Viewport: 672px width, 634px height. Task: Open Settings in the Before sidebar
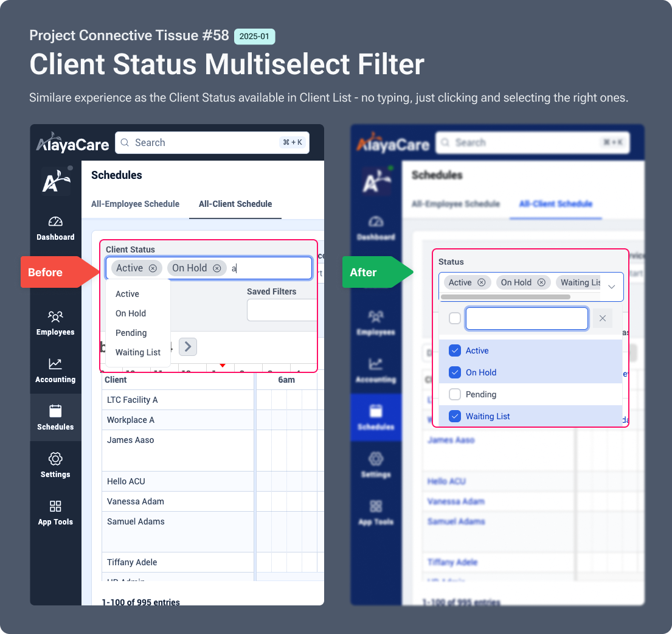click(55, 465)
